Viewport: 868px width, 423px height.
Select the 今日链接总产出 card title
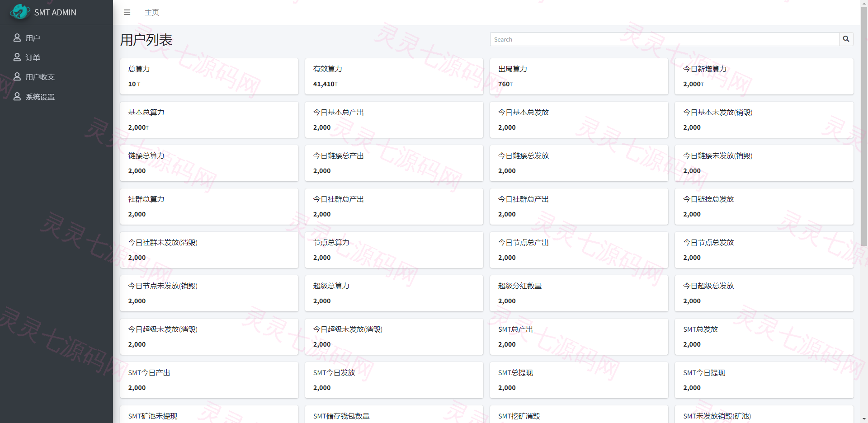click(338, 155)
